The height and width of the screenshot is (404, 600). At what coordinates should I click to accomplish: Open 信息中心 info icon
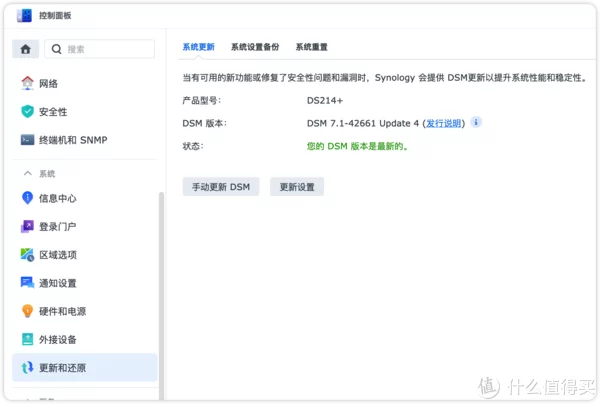click(x=27, y=198)
